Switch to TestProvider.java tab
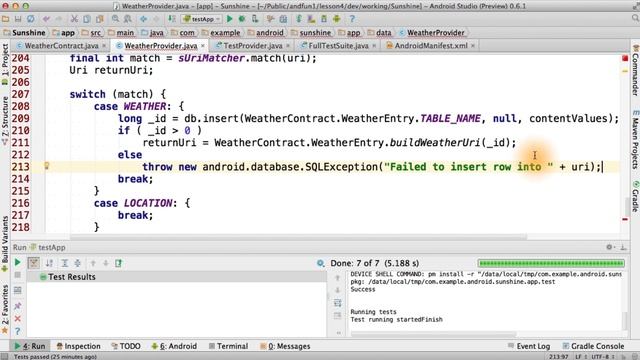Image resolution: width=640 pixels, height=360 pixels. [x=253, y=46]
